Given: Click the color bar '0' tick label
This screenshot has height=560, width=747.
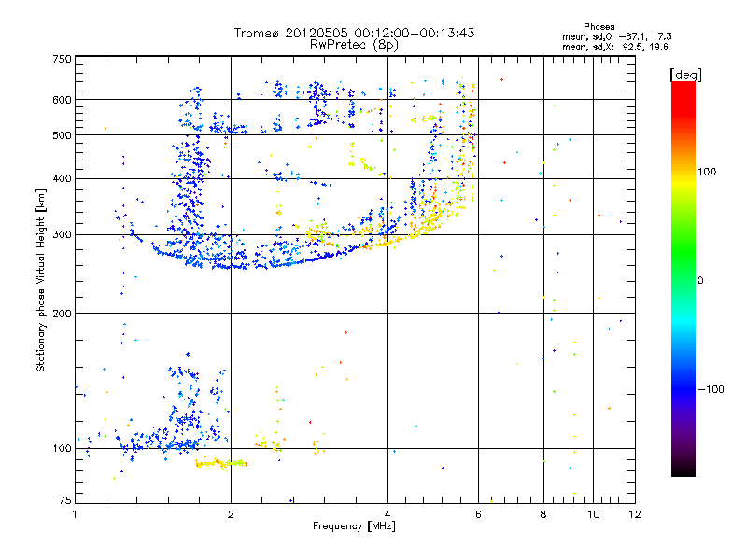Looking at the screenshot, I should [x=700, y=281].
